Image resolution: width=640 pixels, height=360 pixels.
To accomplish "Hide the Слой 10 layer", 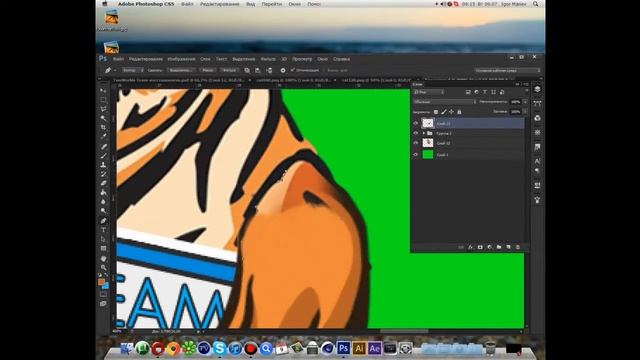I will coord(416,143).
